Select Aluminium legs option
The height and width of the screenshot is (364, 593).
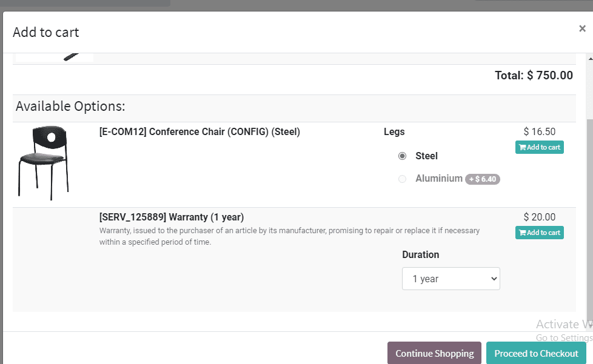[x=402, y=179]
